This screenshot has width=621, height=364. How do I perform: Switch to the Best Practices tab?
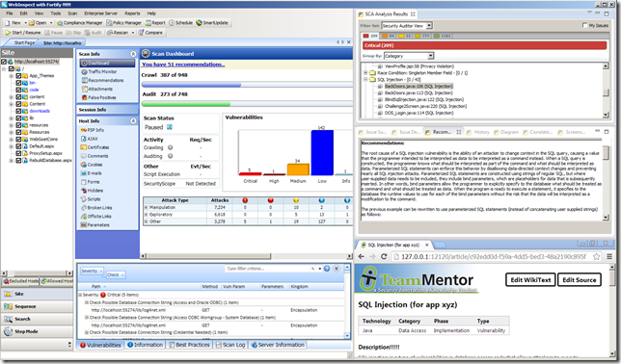pos(189,345)
